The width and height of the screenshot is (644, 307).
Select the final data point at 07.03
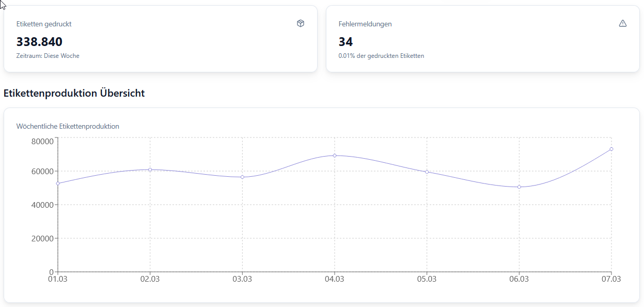pyautogui.click(x=611, y=149)
